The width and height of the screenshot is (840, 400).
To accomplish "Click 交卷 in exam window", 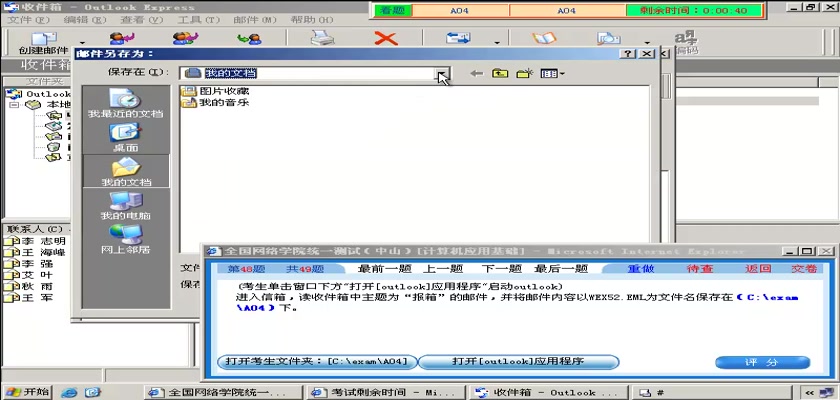I will 804,269.
